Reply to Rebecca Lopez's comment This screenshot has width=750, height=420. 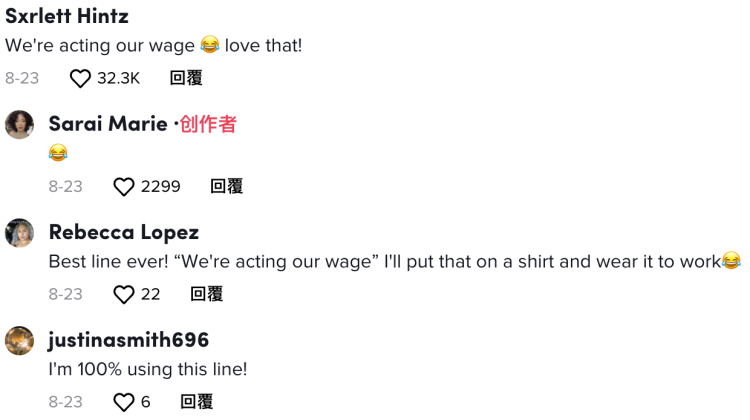coord(207,295)
